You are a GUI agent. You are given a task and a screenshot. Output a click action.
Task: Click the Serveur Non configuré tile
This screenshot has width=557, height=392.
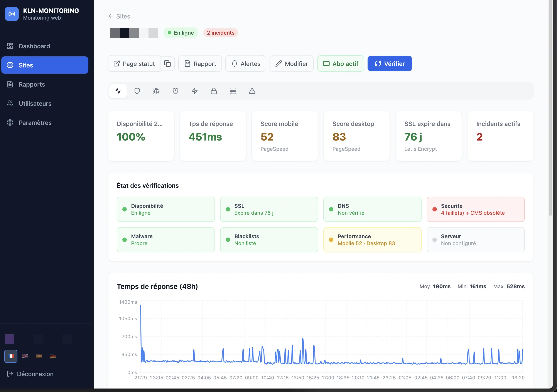click(x=476, y=240)
